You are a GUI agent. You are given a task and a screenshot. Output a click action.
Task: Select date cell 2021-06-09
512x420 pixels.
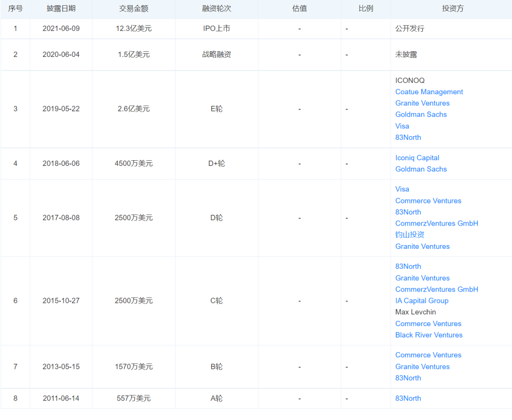pos(61,28)
